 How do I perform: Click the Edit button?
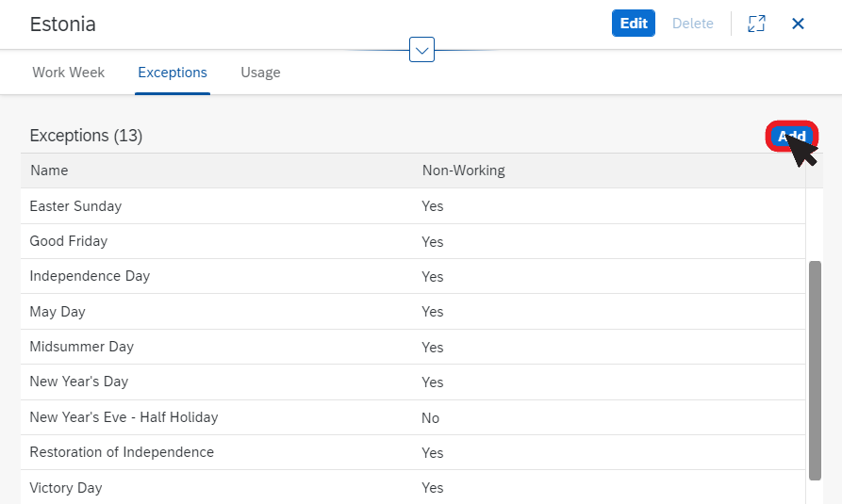coord(634,23)
